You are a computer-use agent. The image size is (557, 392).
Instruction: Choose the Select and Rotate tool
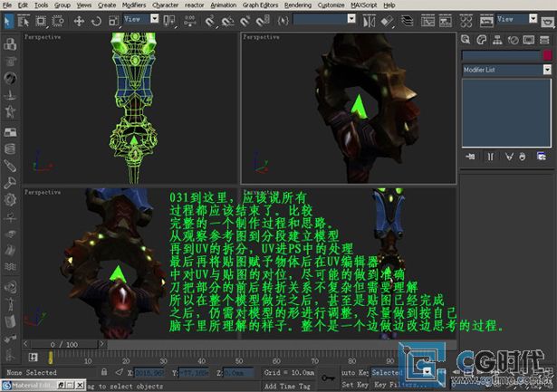point(96,22)
